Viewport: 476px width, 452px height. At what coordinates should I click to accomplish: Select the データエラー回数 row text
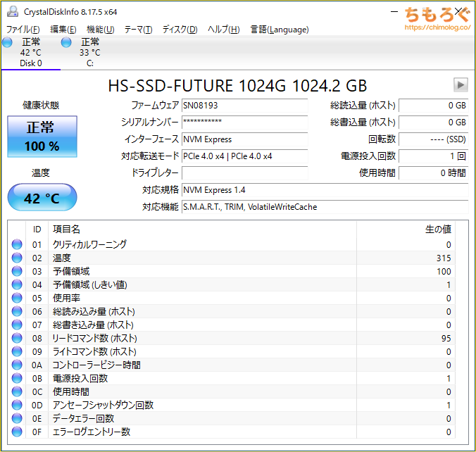pyautogui.click(x=84, y=418)
